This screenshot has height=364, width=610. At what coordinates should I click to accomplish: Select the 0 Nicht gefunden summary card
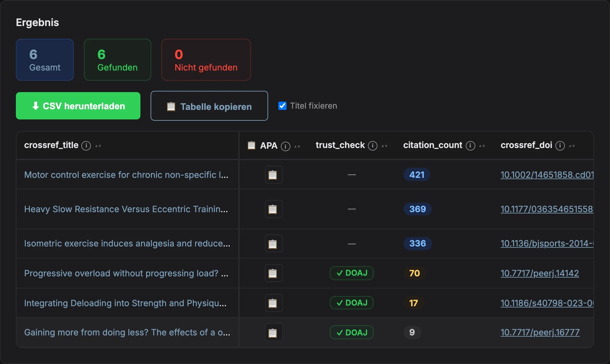click(x=206, y=60)
